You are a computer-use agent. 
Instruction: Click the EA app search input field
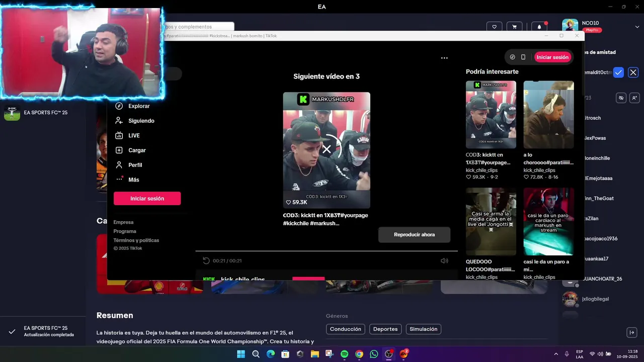(x=197, y=27)
